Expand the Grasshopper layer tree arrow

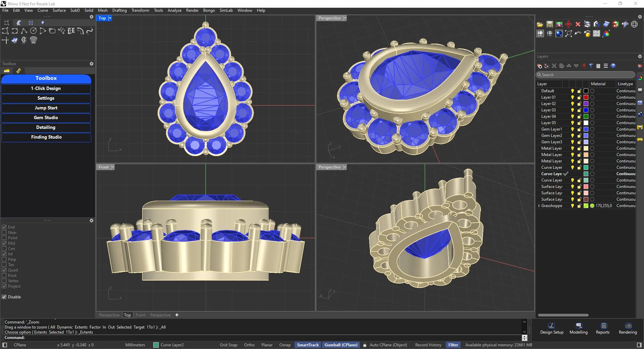pos(539,206)
